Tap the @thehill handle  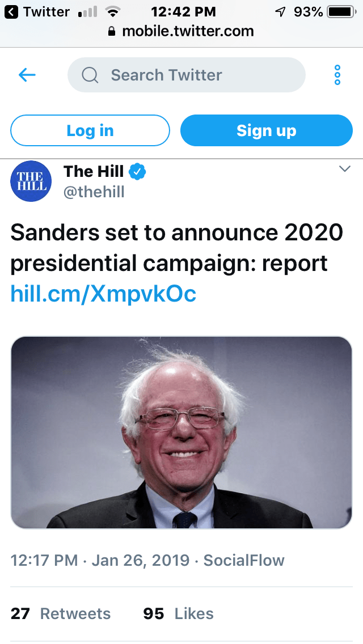coord(94,192)
